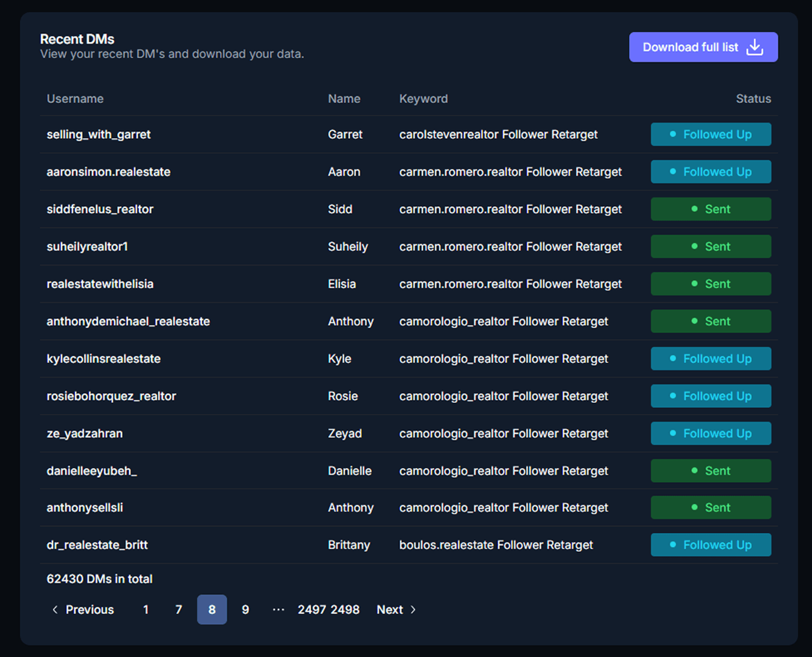Select current page 8 button
This screenshot has width=812, height=657.
(212, 610)
